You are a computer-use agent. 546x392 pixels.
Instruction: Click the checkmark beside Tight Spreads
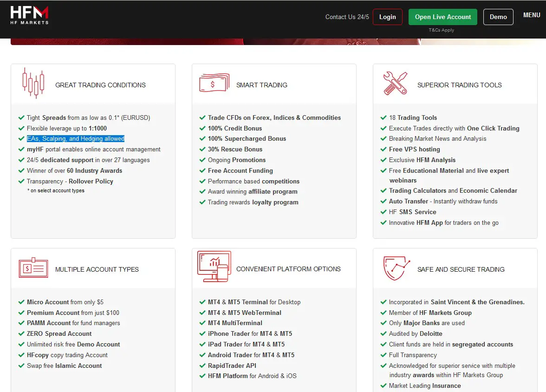click(x=21, y=118)
